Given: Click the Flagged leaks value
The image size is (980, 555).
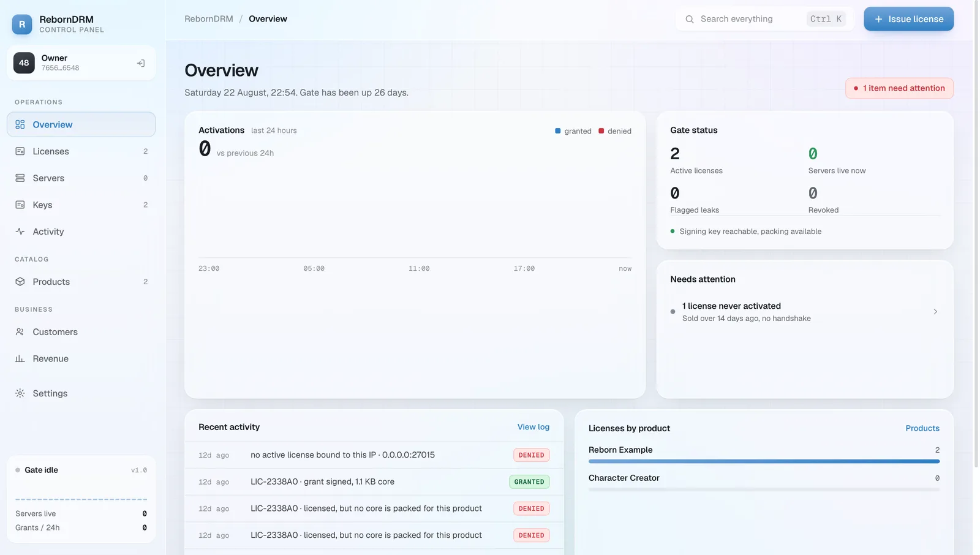Looking at the screenshot, I should 675,194.
